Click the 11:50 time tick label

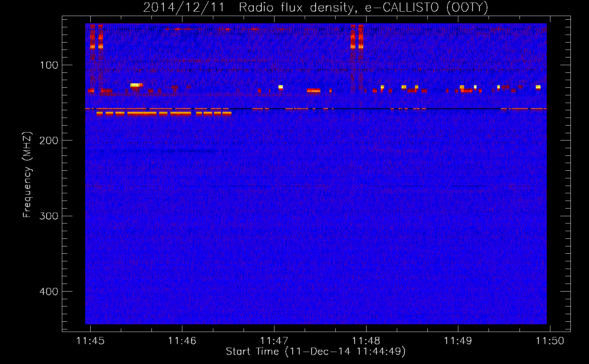[550, 341]
